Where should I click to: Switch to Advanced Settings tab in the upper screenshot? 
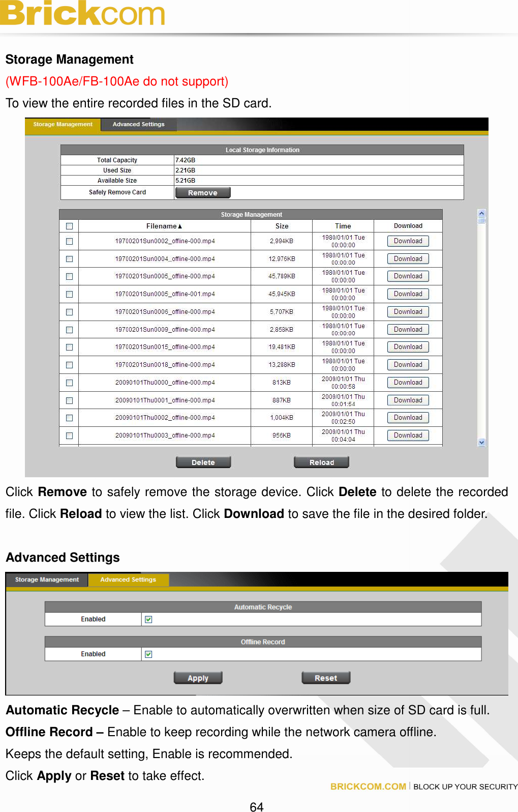pyautogui.click(x=139, y=125)
